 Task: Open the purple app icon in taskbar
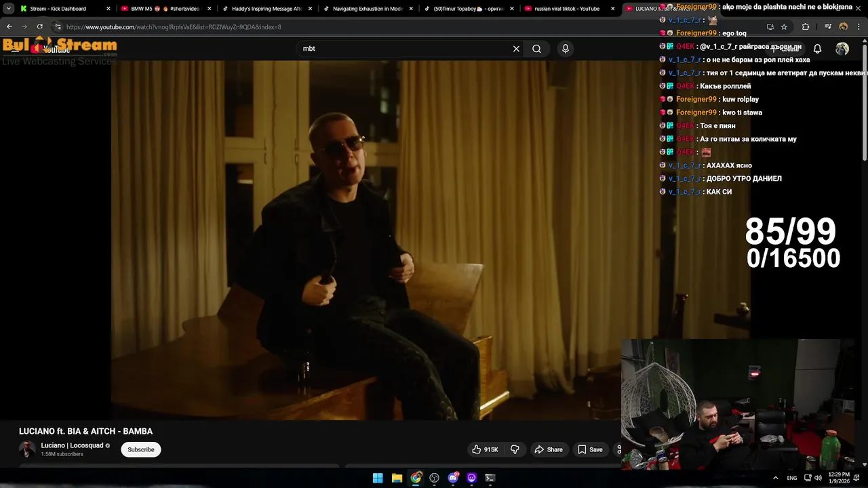(472, 478)
